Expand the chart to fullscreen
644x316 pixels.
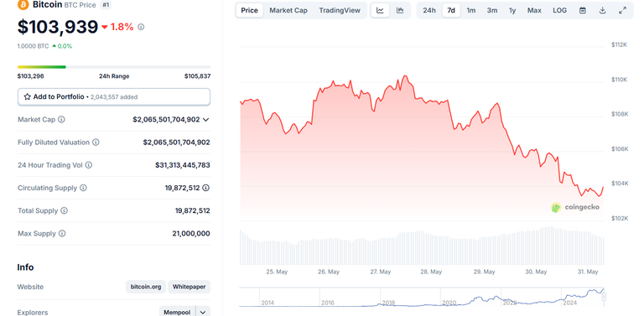point(623,11)
